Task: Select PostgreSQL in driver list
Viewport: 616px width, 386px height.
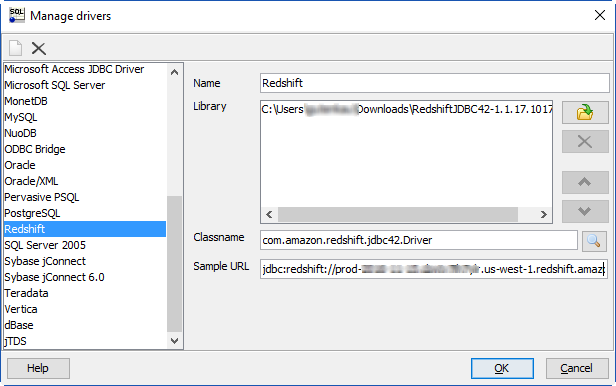Action: [x=85, y=213]
